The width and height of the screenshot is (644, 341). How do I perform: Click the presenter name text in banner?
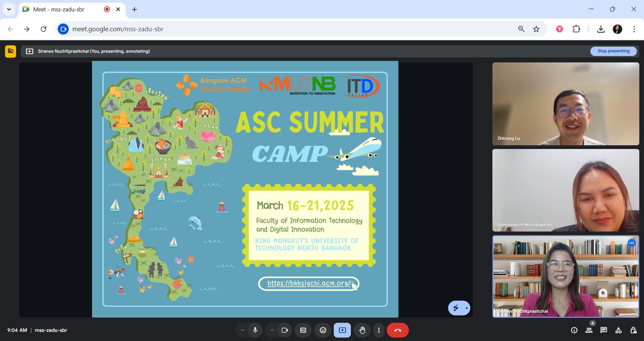94,51
